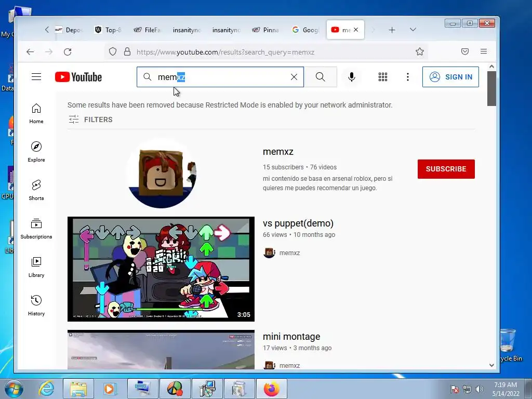The height and width of the screenshot is (399, 532).
Task: Click the volume speaker tray icon
Action: [x=479, y=389]
